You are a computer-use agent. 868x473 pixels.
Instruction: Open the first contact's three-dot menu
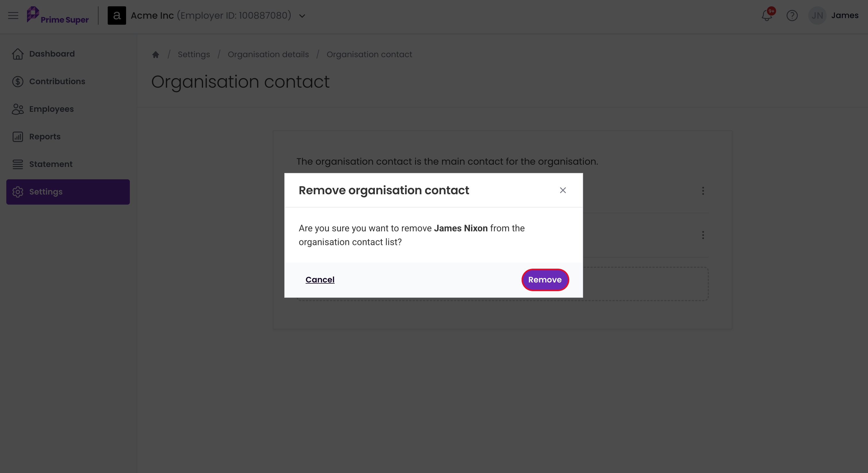(703, 191)
